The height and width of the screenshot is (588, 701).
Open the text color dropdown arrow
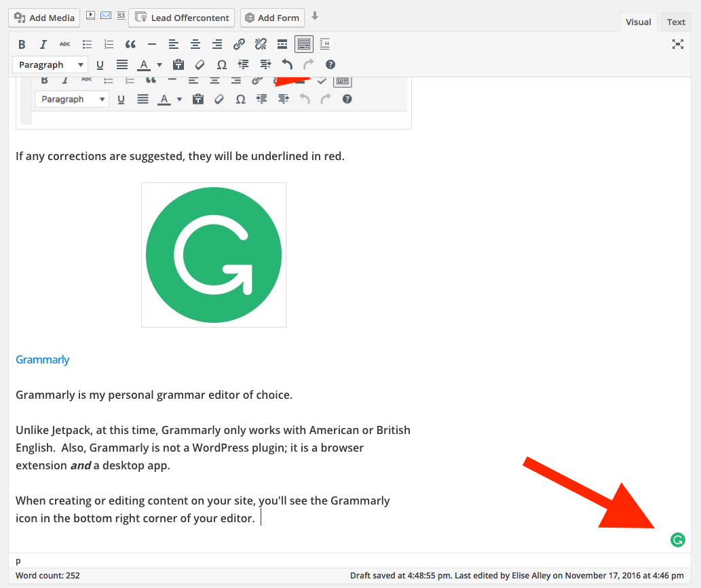pos(159,64)
